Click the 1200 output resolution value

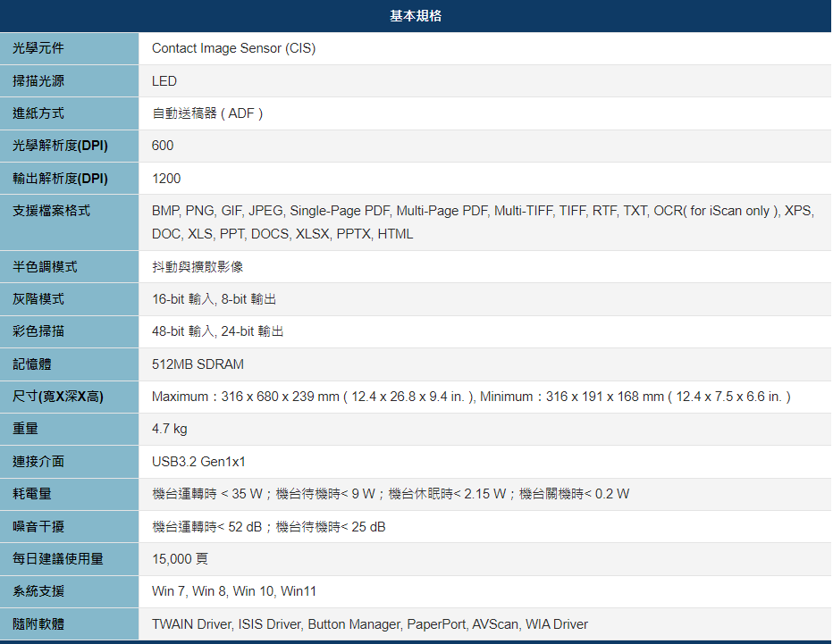tap(167, 178)
